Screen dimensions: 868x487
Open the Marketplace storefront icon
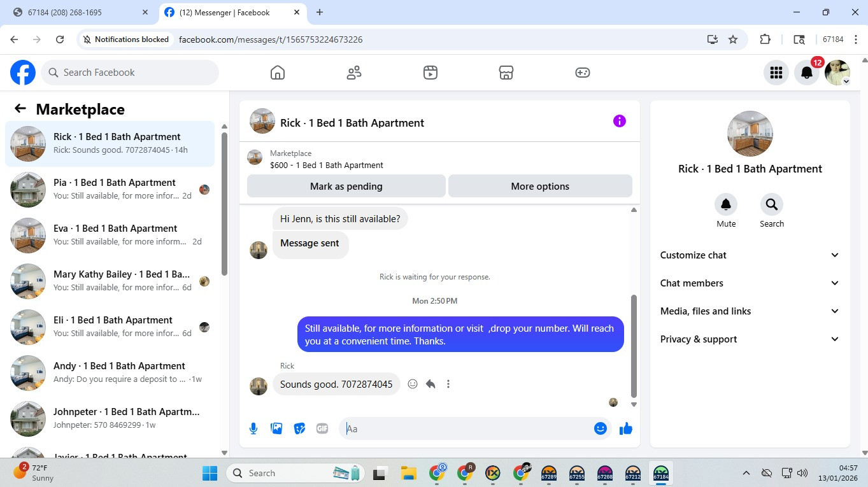click(x=506, y=73)
